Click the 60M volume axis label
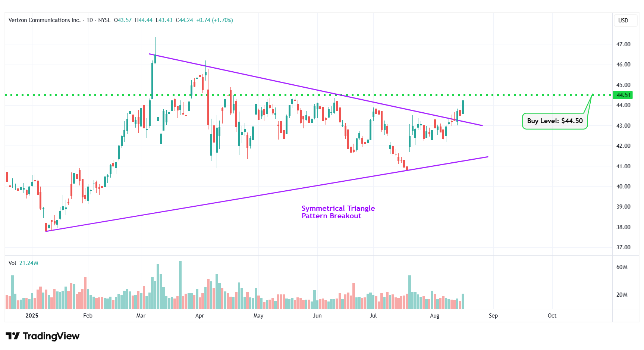 tap(622, 267)
